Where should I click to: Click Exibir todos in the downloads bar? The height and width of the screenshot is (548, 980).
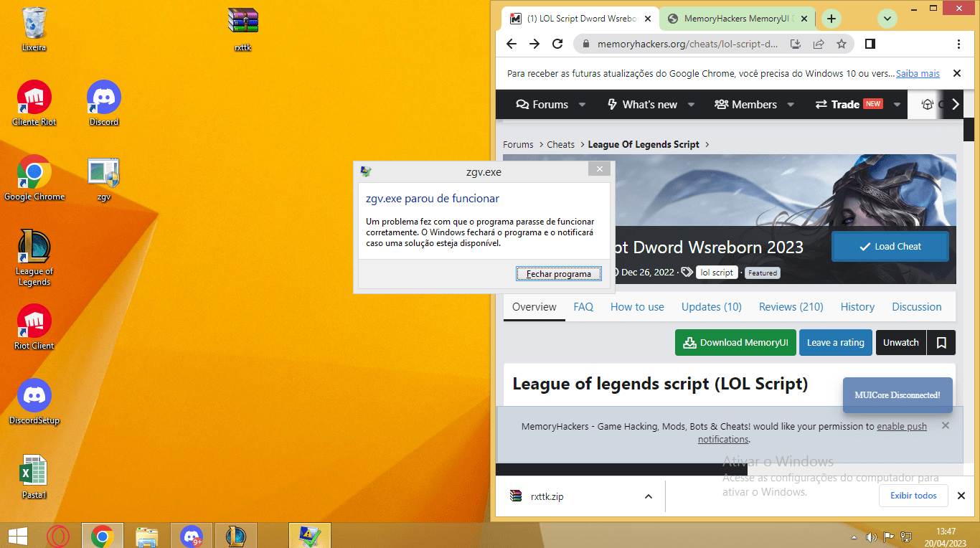click(913, 496)
